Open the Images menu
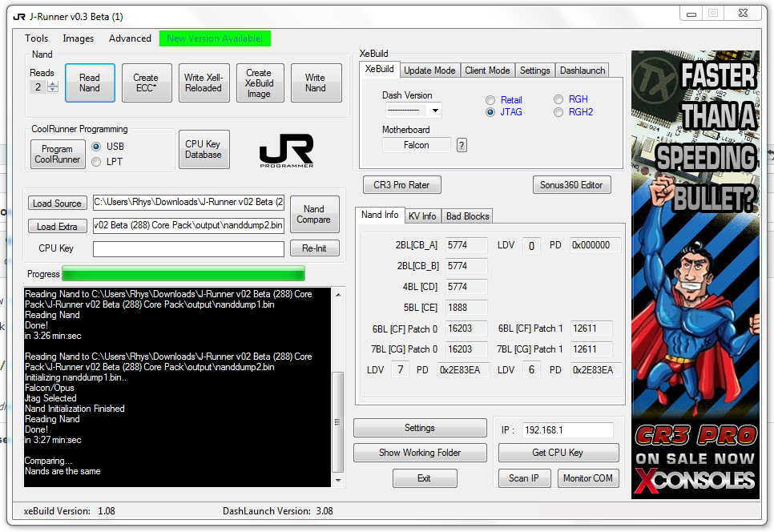This screenshot has height=532, width=774. pos(78,38)
